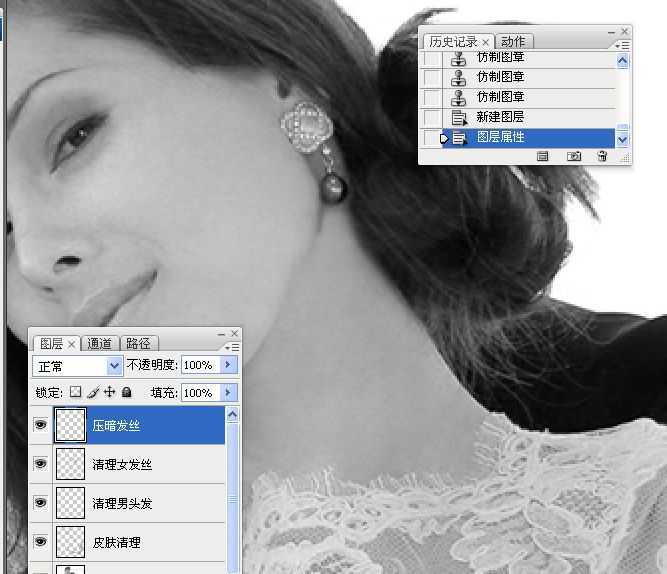The width and height of the screenshot is (667, 574).
Task: Click the clone stamp icon in second history row
Action: (458, 78)
